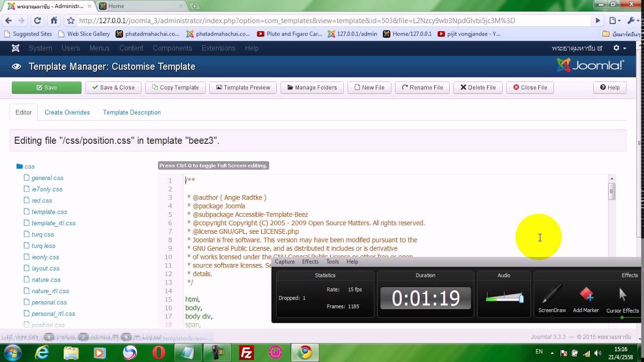Go to the browser home icon
This screenshot has height=362, width=644.
coord(54,21)
